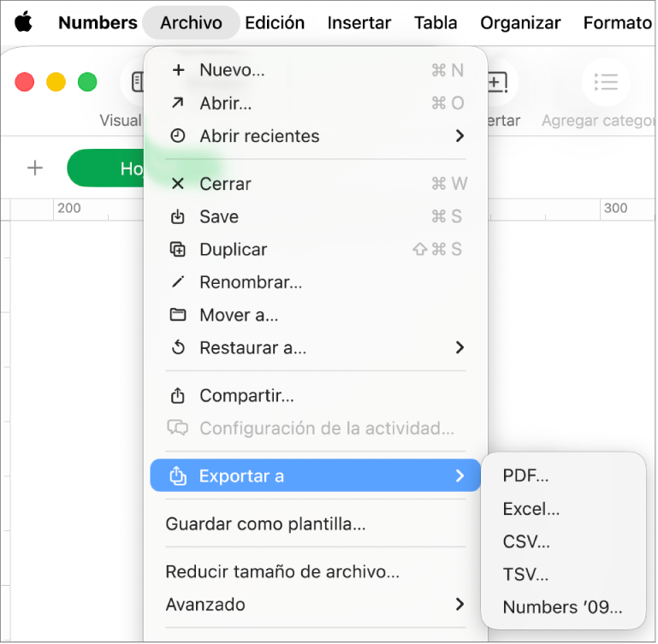This screenshot has height=644, width=658.
Task: Click the Archivo menu in menu bar
Action: (191, 22)
